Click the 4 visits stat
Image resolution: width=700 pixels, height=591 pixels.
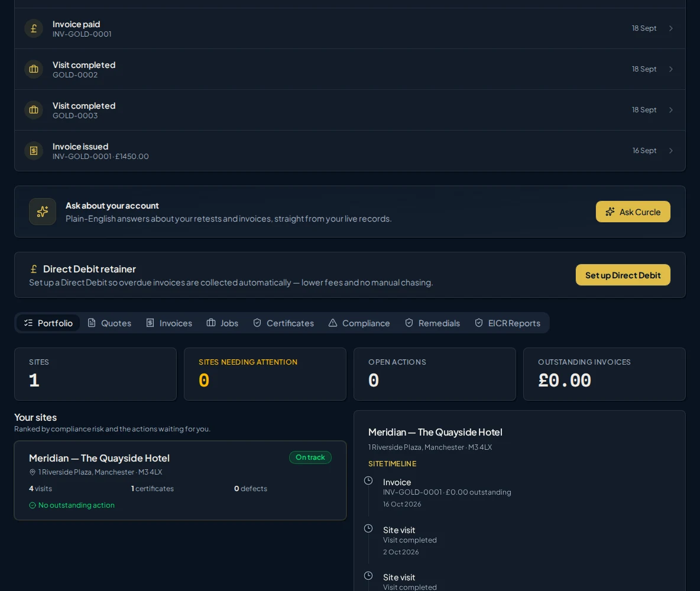[41, 489]
